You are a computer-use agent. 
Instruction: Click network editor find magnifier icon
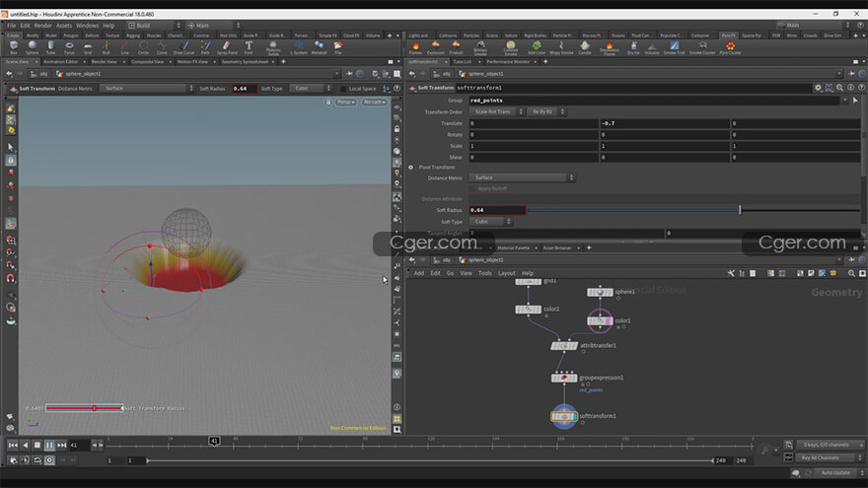(851, 273)
